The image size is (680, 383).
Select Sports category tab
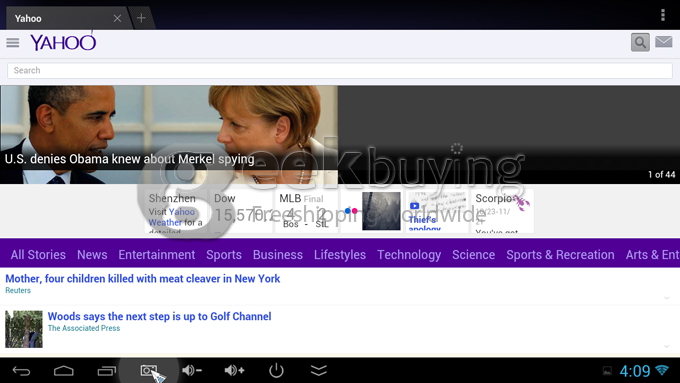[x=224, y=255]
